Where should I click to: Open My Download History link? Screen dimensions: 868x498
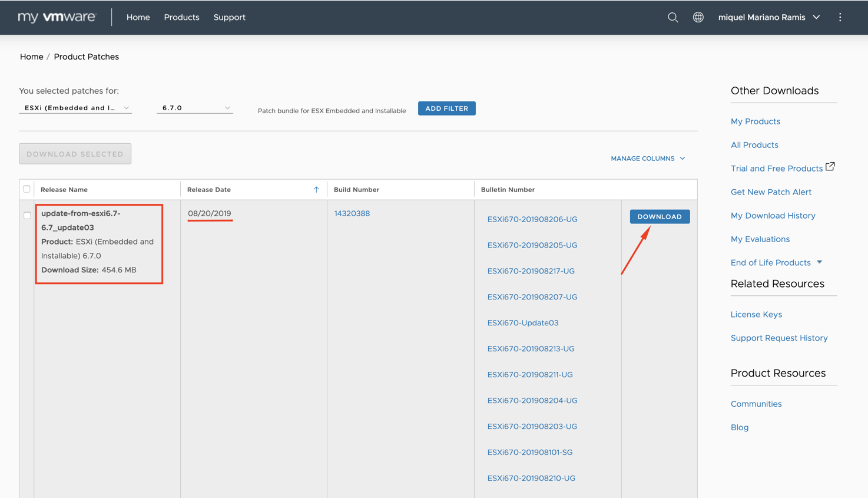pos(773,216)
